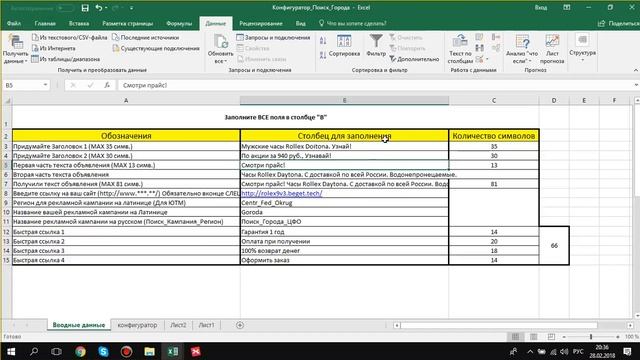This screenshot has width=640, height=360.
Task: Open the Анализ 'что если' dropdown
Action: (x=522, y=49)
